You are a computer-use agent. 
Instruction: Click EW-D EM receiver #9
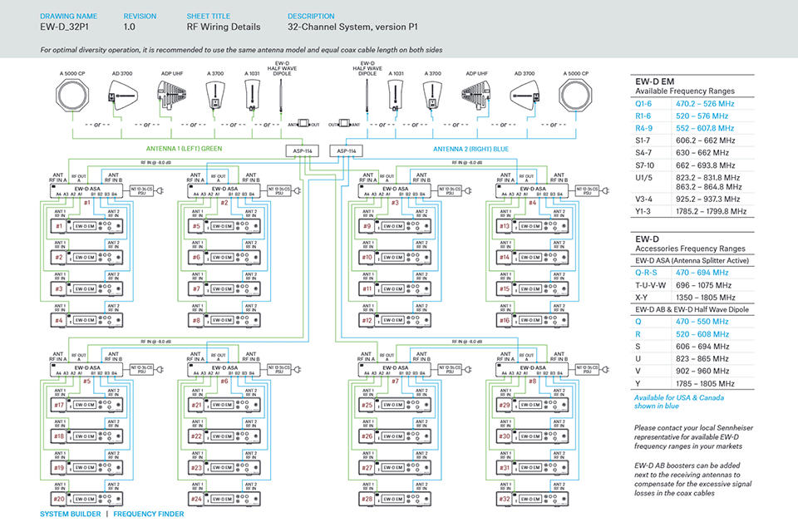click(395, 226)
